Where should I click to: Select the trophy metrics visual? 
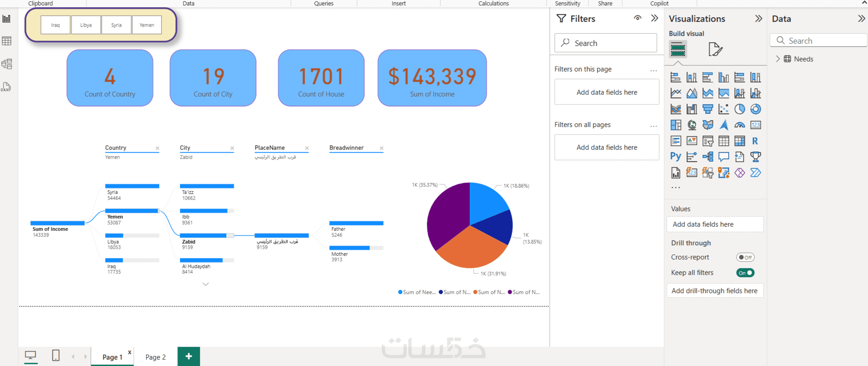pos(756,157)
